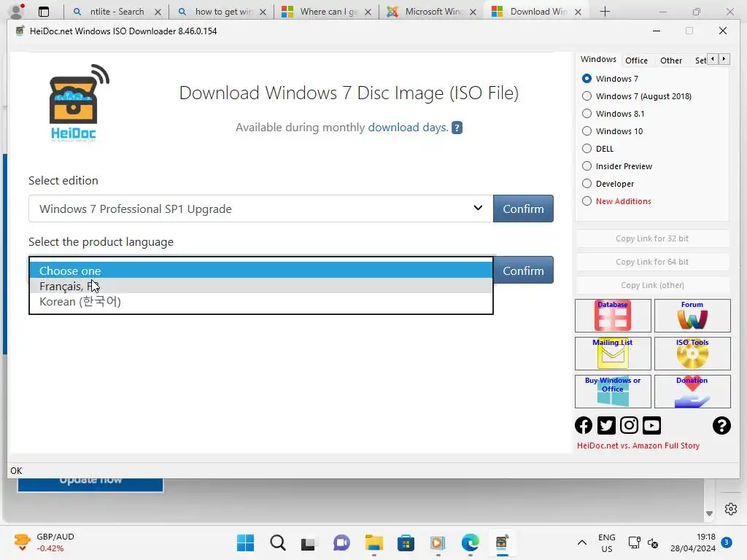Select the Windows 10 radio button
This screenshot has width=747, height=560.
pos(587,131)
